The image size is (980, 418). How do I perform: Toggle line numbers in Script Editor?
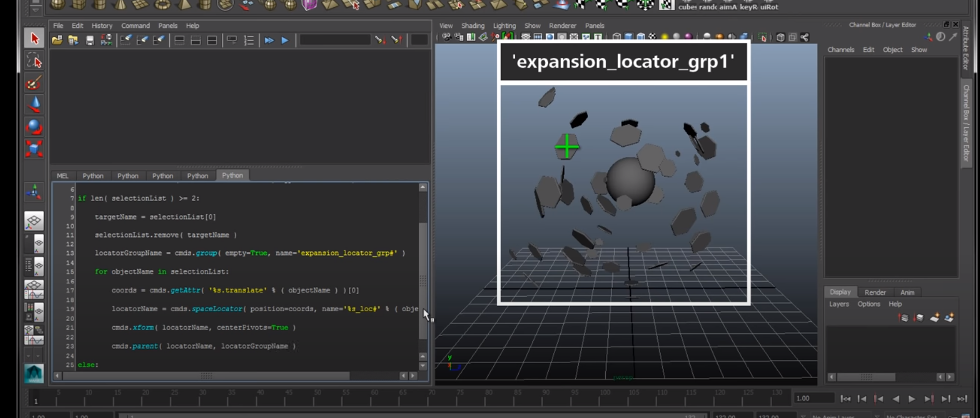pyautogui.click(x=249, y=40)
